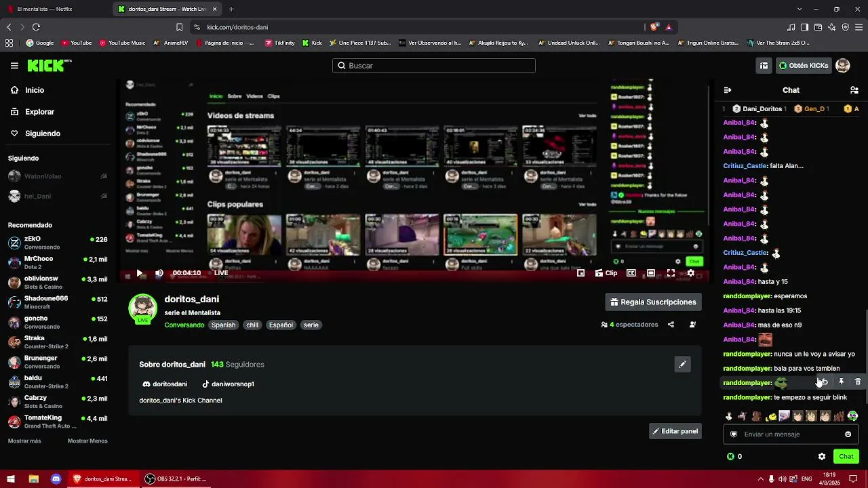Open the tab search dropdown arrow

click(x=800, y=9)
